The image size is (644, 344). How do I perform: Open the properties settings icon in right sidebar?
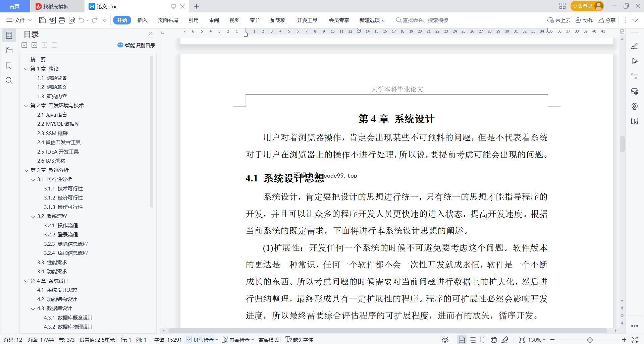(x=634, y=76)
